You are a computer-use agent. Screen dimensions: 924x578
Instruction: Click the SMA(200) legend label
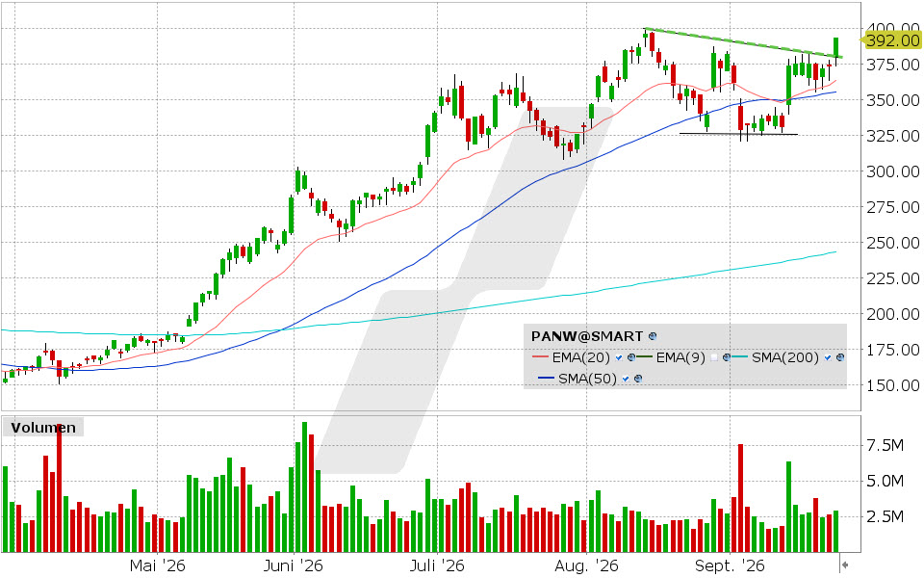click(785, 357)
